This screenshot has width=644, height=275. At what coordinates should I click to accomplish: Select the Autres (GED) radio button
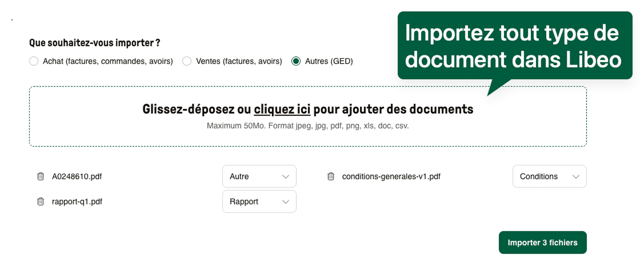(x=296, y=61)
